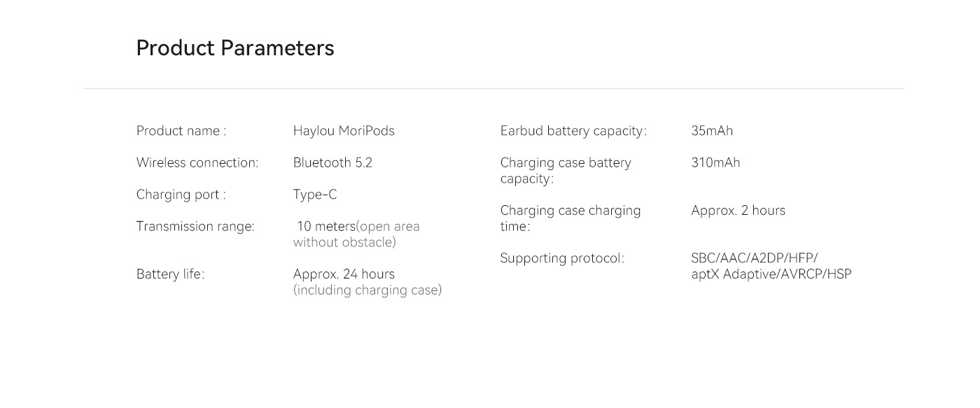Select the Supporting protocol label
The width and height of the screenshot is (980, 408).
coord(562,258)
